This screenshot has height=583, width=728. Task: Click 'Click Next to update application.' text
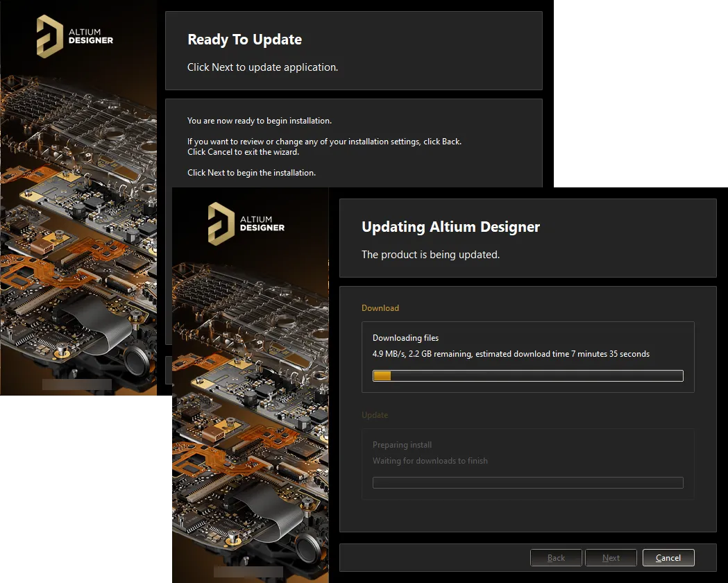tap(262, 67)
